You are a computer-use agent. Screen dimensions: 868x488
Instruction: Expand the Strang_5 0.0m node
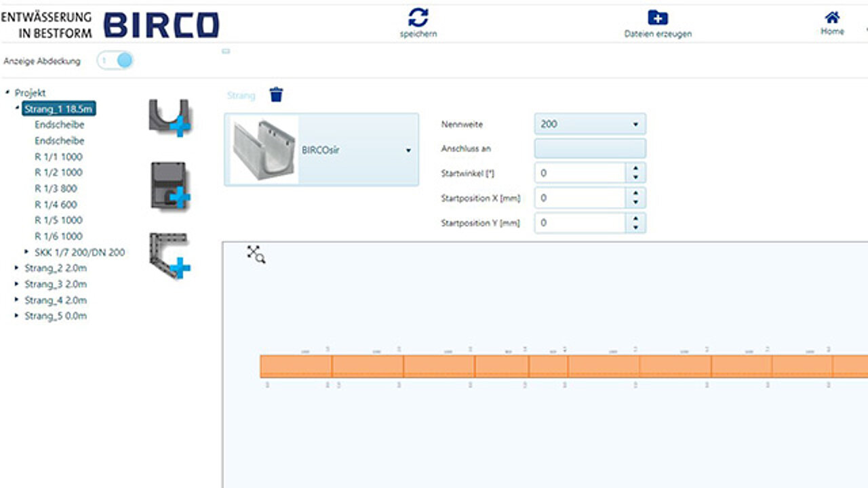[17, 316]
